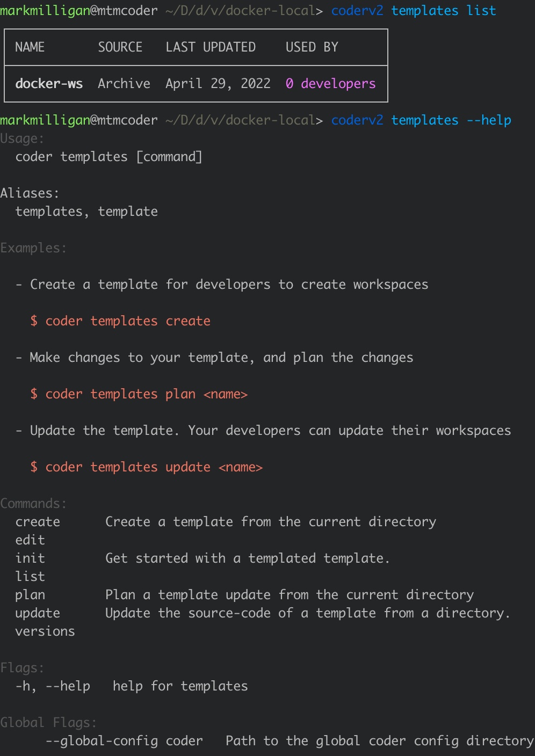Screen dimensions: 535x756
Task: Select the 'list' command in Commands
Action: (x=30, y=577)
